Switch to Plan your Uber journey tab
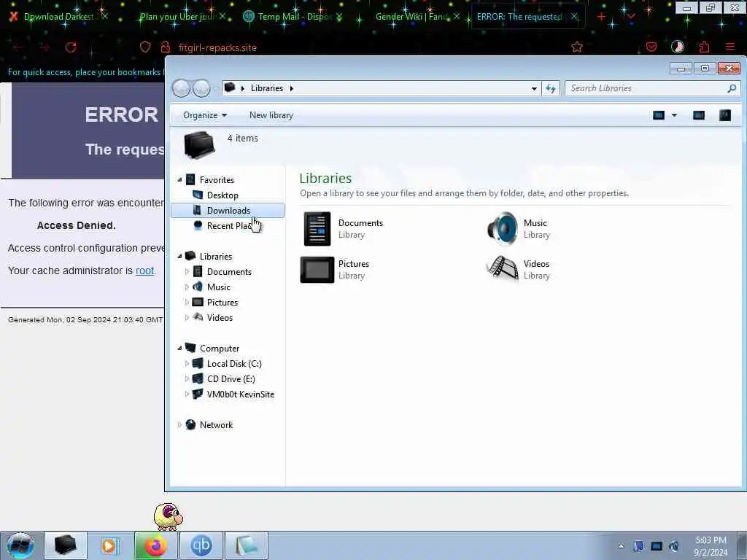This screenshot has height=560, width=747. pos(177,17)
